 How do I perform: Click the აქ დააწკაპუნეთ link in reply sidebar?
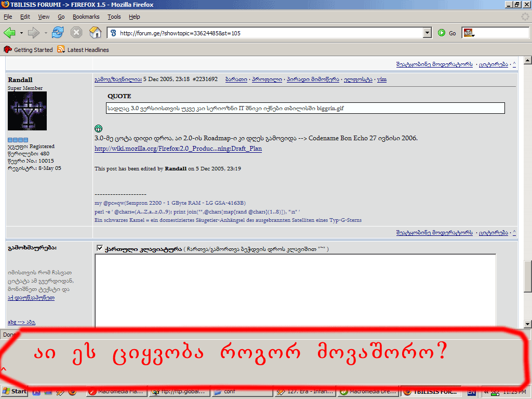(x=31, y=298)
